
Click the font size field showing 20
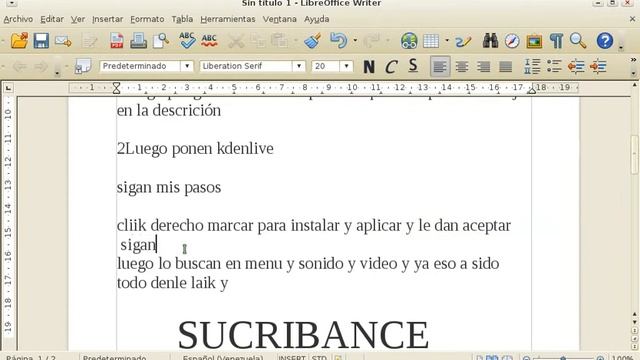click(x=326, y=66)
